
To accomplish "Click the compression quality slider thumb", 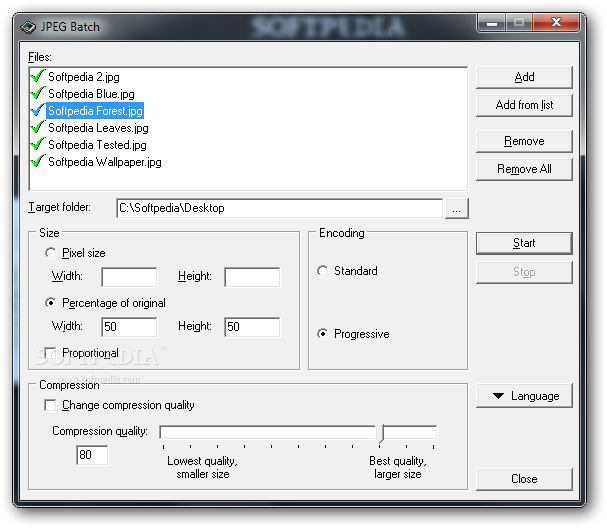I will [381, 433].
